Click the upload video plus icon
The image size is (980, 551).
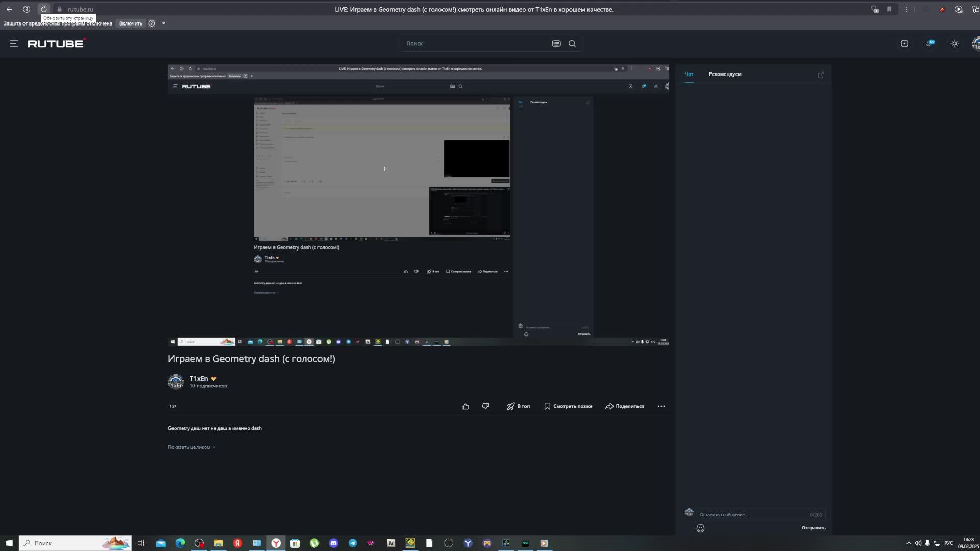point(904,44)
